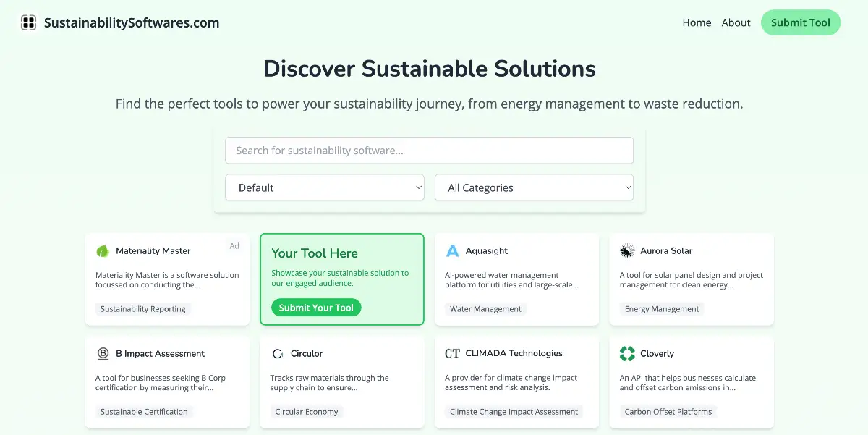The image size is (868, 435).
Task: Click the SustainabilitySoftwares.com site logo icon
Action: [x=28, y=22]
